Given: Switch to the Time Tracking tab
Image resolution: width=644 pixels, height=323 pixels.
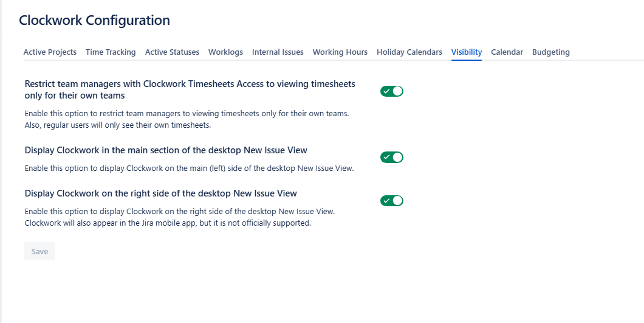Looking at the screenshot, I should [111, 52].
